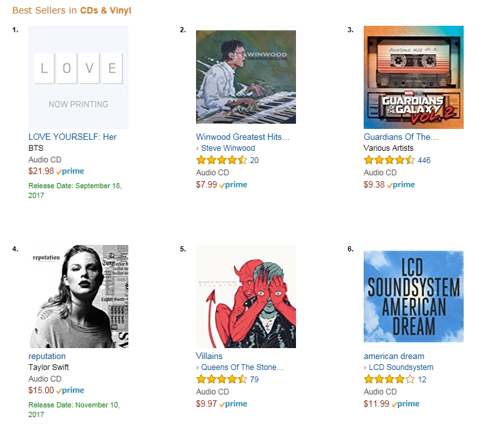Go to Steve Winwood artist page
483x448 pixels.
(228, 148)
